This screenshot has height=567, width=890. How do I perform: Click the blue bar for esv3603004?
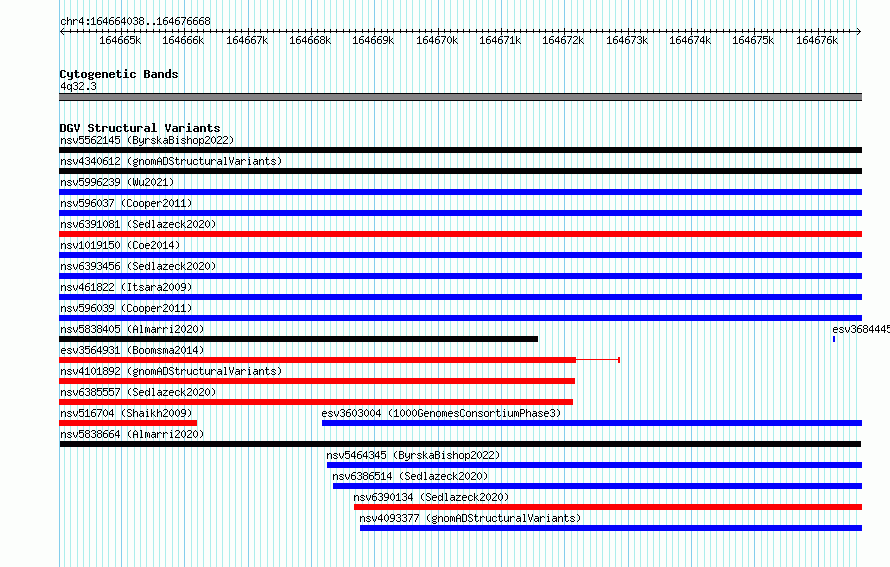592,423
